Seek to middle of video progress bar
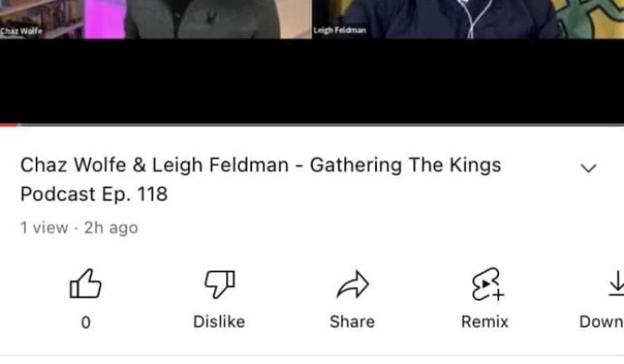Image resolution: width=624 pixels, height=364 pixels. (312, 125)
